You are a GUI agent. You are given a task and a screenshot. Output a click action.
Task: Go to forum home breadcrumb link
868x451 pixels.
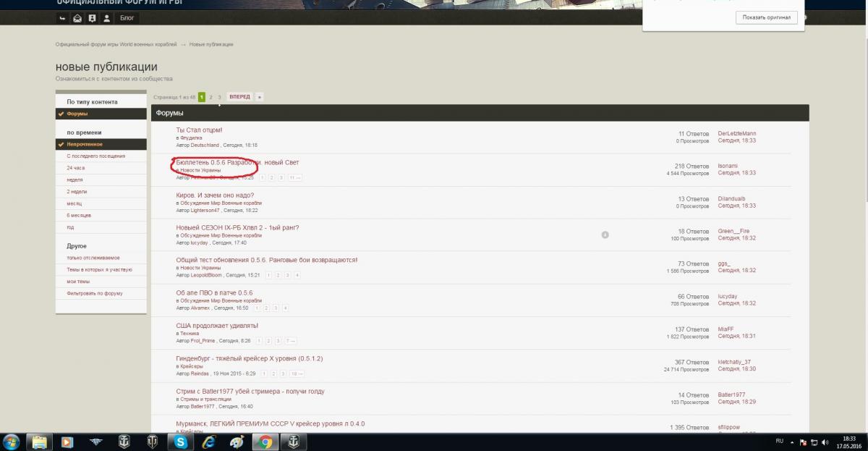click(x=116, y=45)
